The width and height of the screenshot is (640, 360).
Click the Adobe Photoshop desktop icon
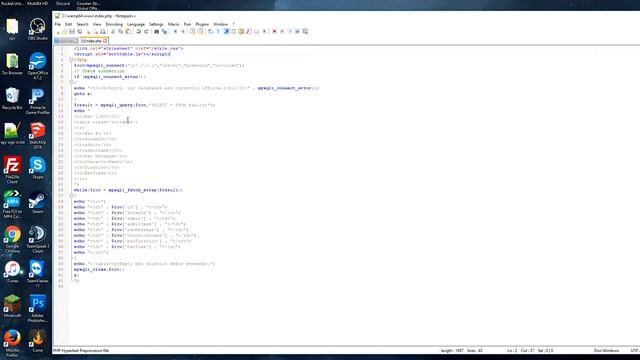pos(38,309)
